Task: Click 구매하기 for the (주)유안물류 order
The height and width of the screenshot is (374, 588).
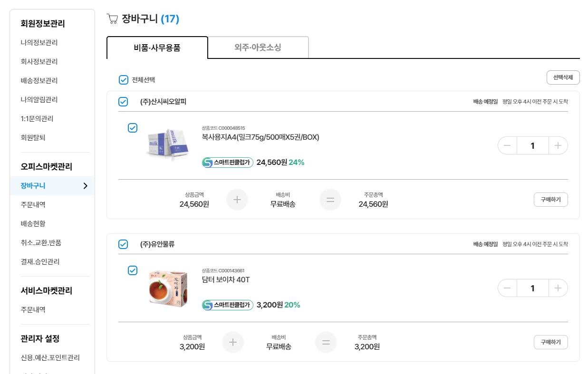Action: [550, 342]
